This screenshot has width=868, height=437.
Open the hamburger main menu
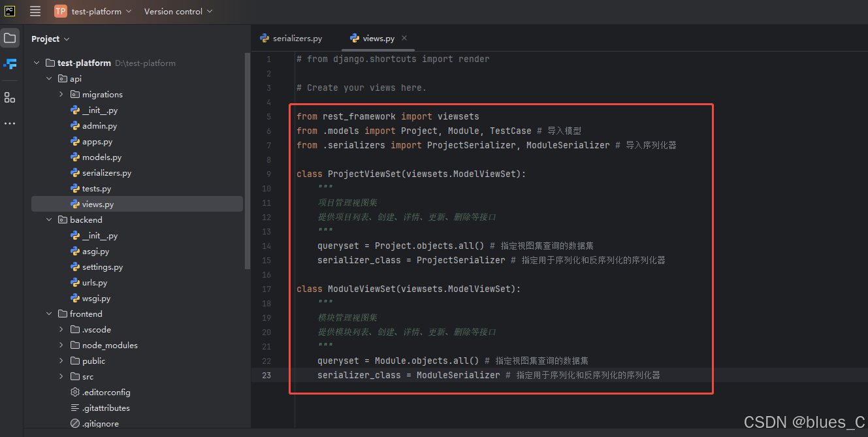(x=35, y=11)
